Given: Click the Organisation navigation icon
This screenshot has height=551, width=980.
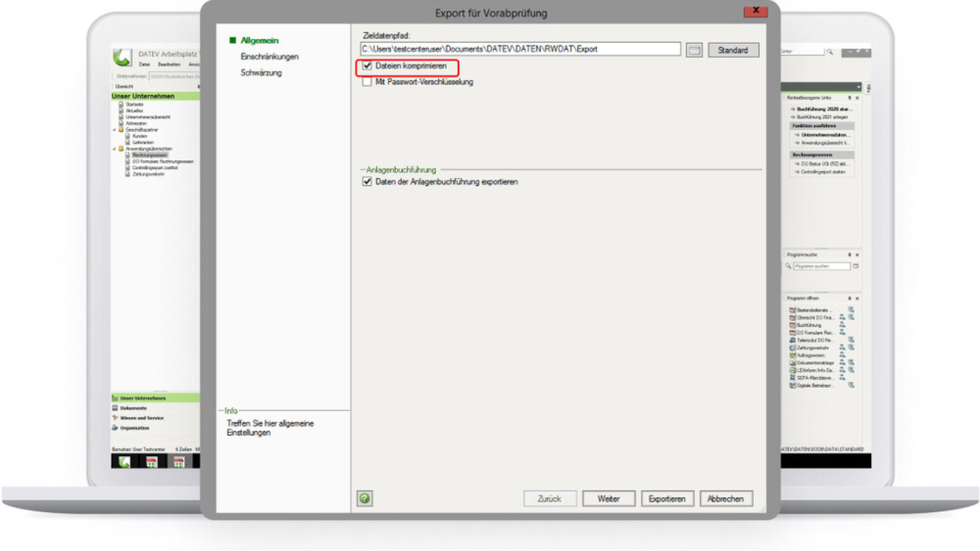Looking at the screenshot, I should point(115,428).
